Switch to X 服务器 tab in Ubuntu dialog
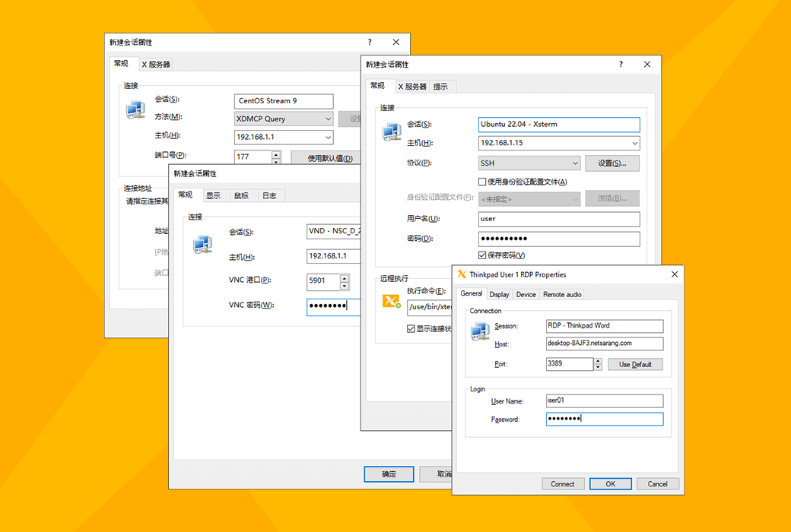 point(412,87)
